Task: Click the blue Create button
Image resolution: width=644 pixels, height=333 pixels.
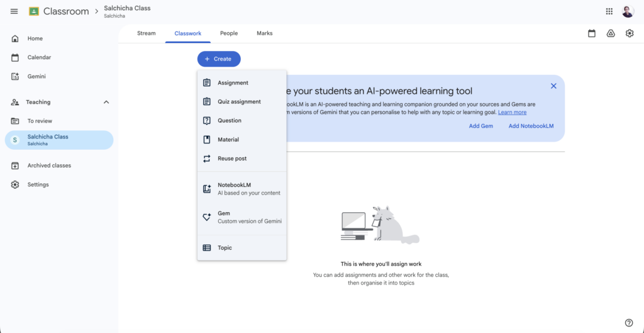Action: [219, 59]
